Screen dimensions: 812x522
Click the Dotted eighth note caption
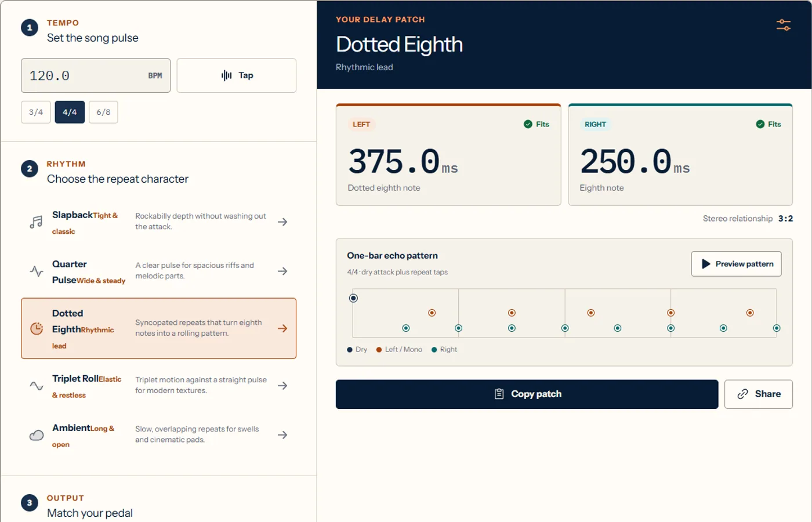click(x=384, y=188)
